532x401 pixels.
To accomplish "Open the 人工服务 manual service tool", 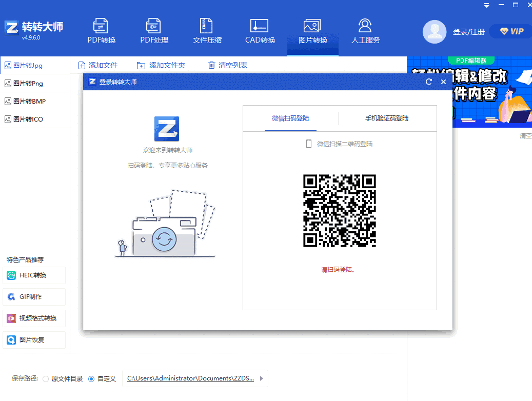I will (x=364, y=31).
